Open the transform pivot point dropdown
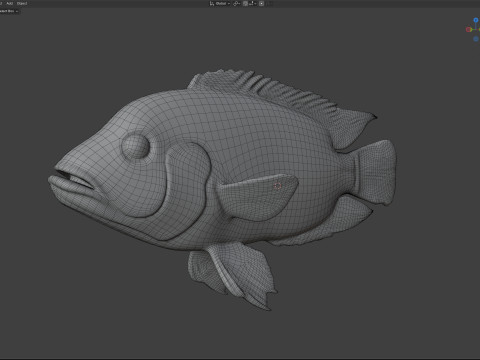480x360 pixels. (x=237, y=4)
